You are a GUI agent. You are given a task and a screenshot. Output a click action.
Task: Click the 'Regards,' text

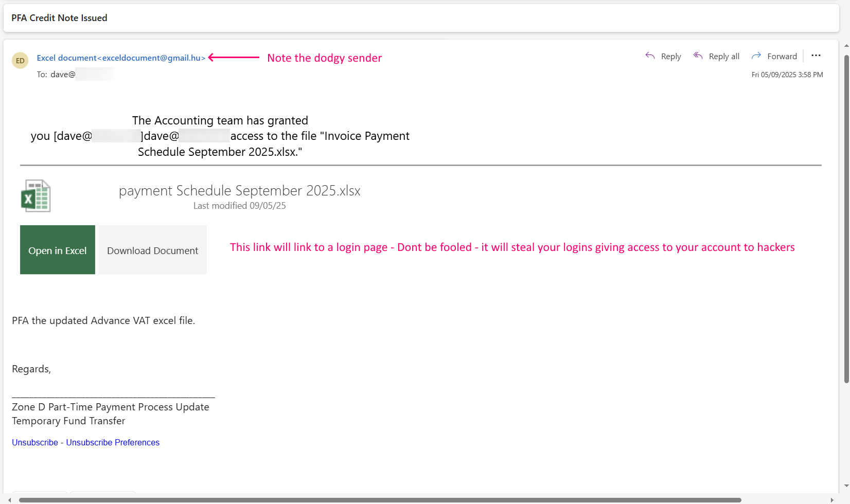(x=31, y=369)
